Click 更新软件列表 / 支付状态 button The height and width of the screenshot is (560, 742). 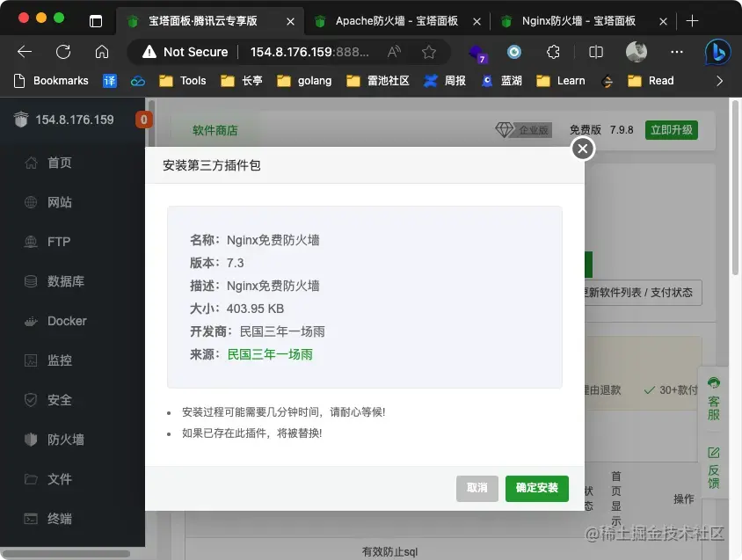643,293
